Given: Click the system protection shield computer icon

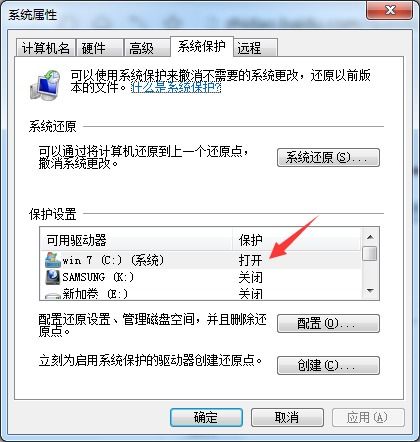Looking at the screenshot, I should pyautogui.click(x=45, y=85).
